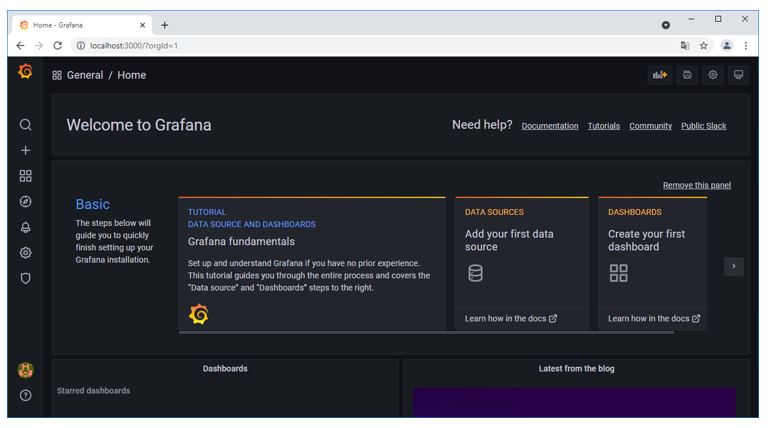This screenshot has height=428, width=770.
Task: Select the Home - Grafana browser tab
Action: [x=81, y=25]
